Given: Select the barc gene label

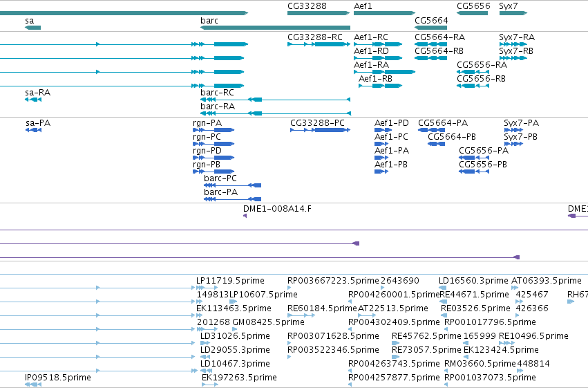Looking at the screenshot, I should (x=209, y=21).
